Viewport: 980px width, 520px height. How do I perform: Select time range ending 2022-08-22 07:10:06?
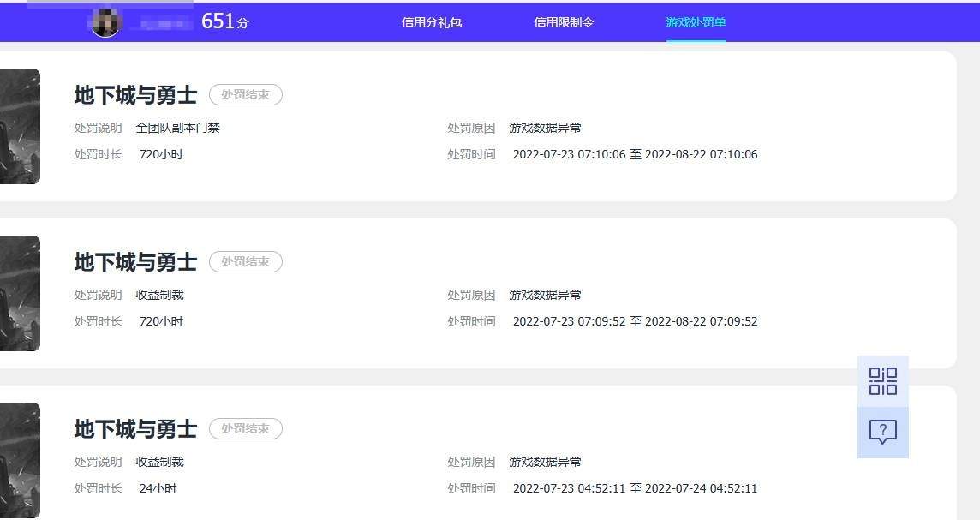pyautogui.click(x=635, y=154)
